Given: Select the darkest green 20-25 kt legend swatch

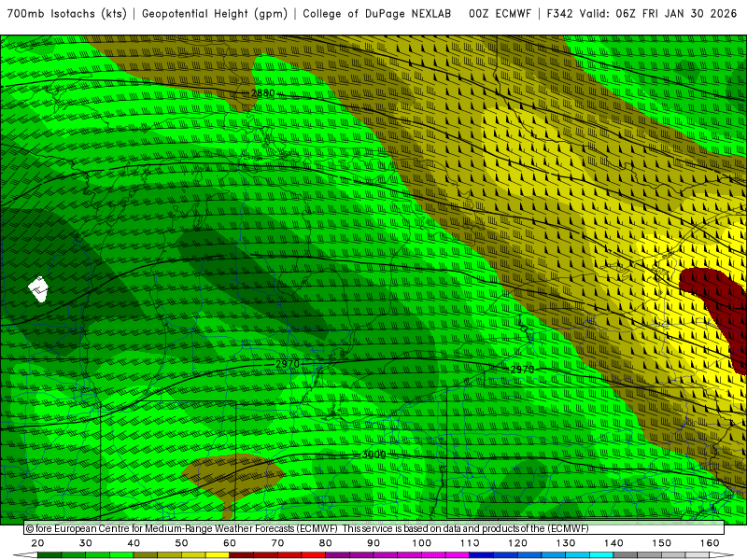Looking at the screenshot, I should (49, 555).
